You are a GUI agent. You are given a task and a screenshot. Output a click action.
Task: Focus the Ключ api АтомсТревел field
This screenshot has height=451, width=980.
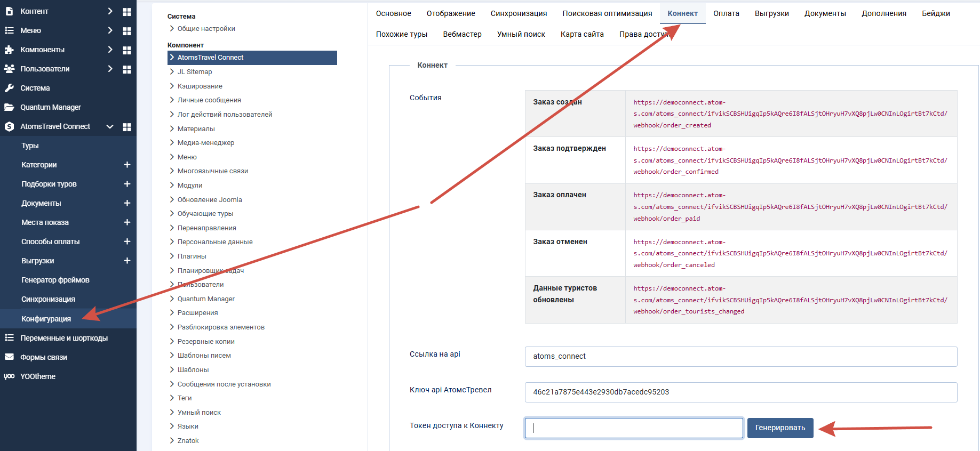click(740, 392)
